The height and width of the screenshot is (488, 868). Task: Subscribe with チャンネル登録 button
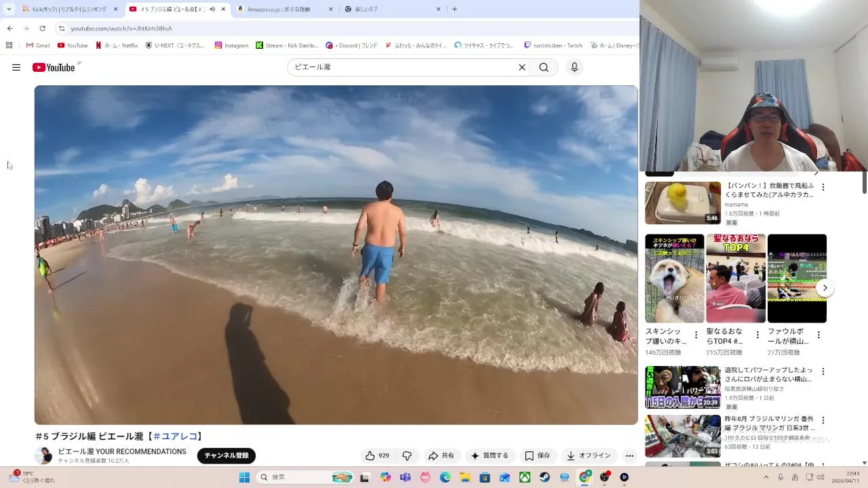pyautogui.click(x=226, y=455)
